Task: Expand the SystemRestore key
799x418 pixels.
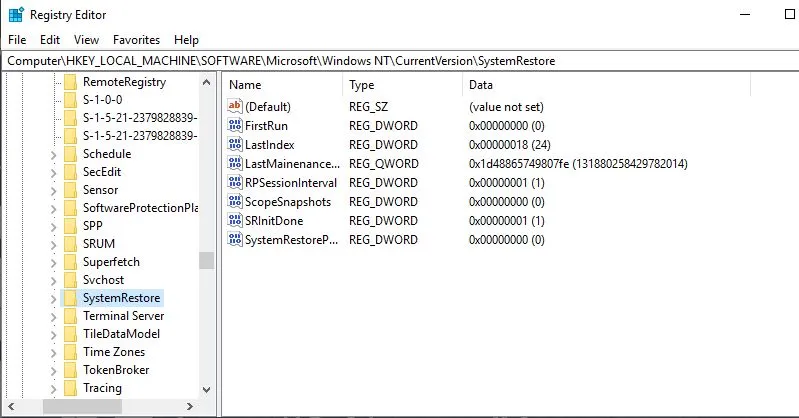Action: tap(53, 298)
